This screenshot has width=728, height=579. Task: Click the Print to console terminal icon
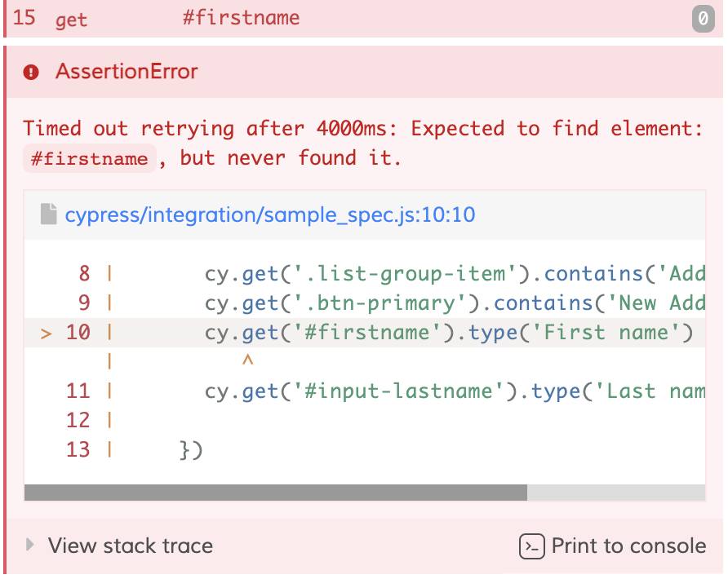click(531, 546)
